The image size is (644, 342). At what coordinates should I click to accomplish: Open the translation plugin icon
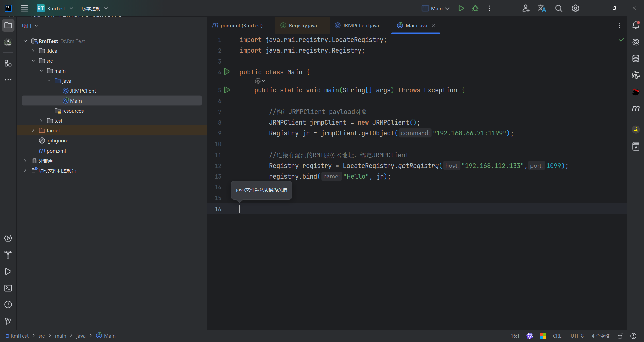[542, 8]
